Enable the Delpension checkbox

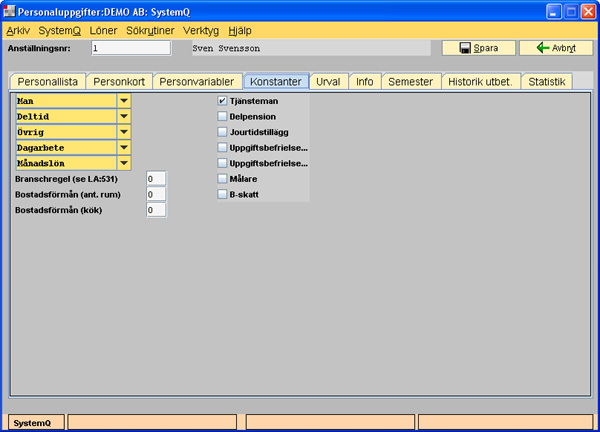(x=222, y=116)
